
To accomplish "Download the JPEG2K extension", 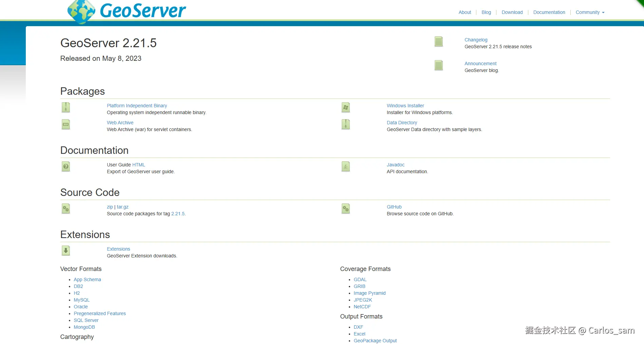I will click(x=363, y=300).
